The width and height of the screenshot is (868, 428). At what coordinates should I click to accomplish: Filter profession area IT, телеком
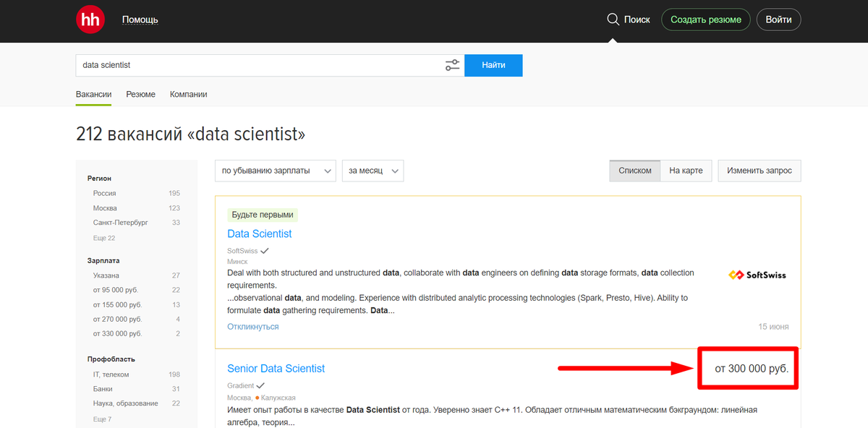point(111,374)
